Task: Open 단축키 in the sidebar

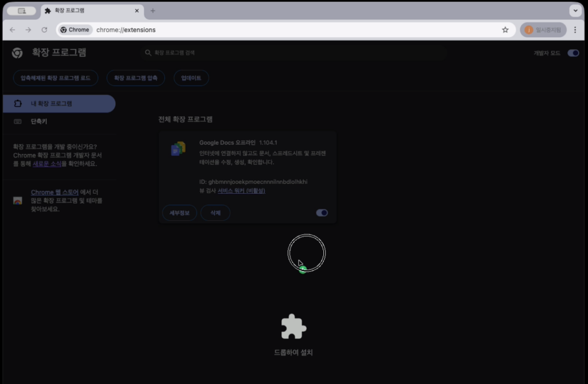Action: point(39,122)
